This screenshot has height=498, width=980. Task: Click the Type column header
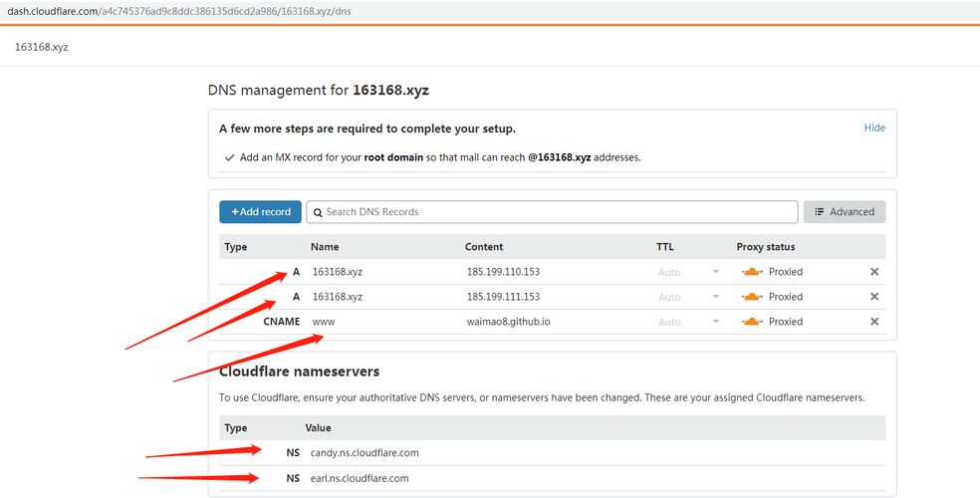click(236, 247)
